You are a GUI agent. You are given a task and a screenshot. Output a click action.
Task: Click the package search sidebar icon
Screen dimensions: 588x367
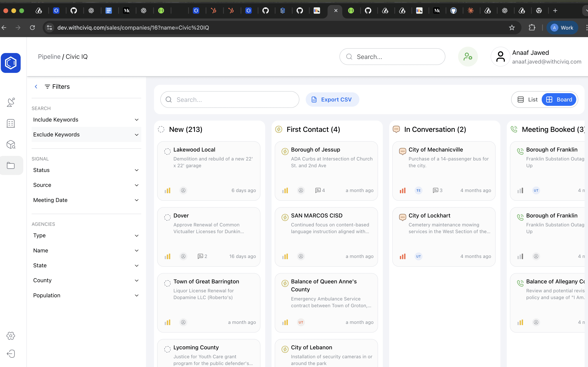tap(11, 144)
